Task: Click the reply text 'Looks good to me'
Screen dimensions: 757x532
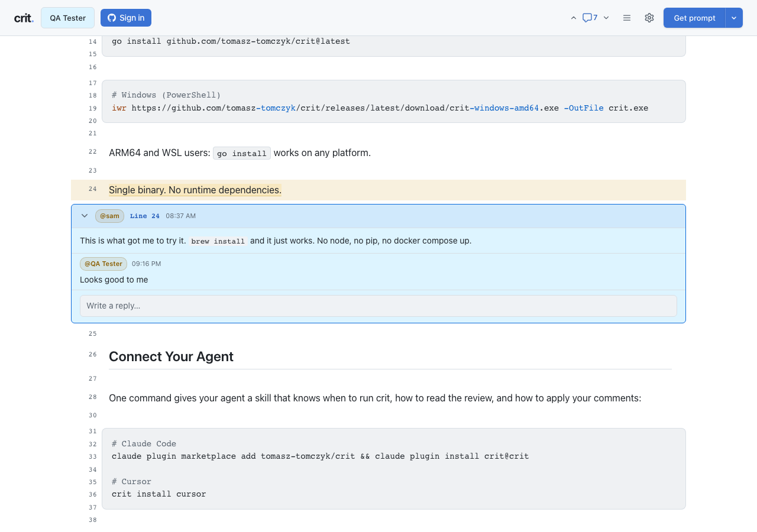Action: [114, 280]
